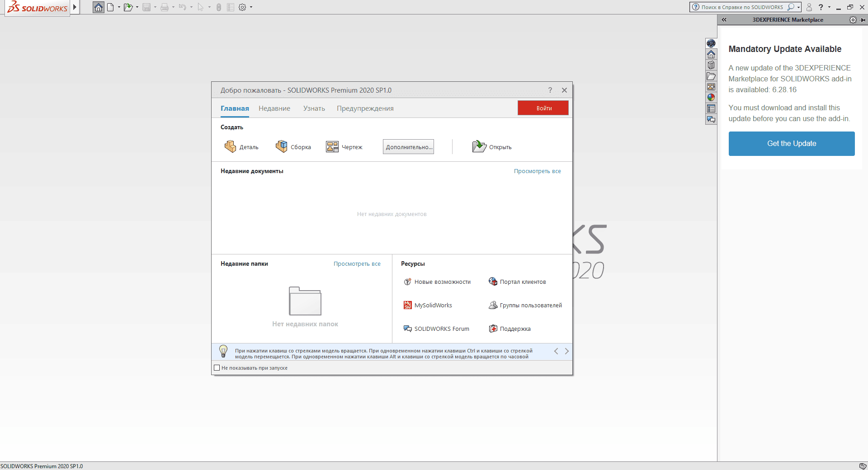Collapse the 3DEXPERIENCE Marketplace task pane
Image resolution: width=868 pixels, height=470 pixels.
(724, 20)
